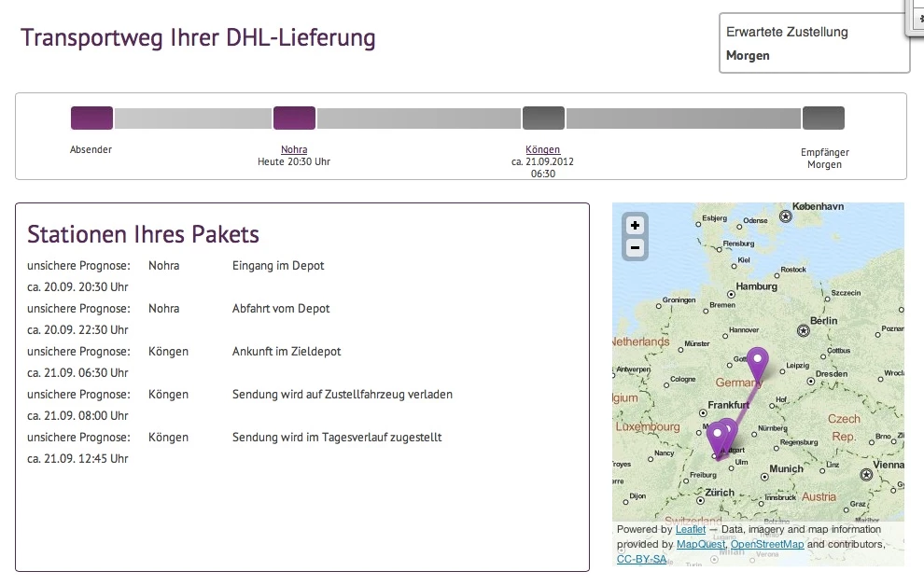Viewport: 924px width, 585px height.
Task: Click the map pin near Göttingen
Action: (x=757, y=364)
